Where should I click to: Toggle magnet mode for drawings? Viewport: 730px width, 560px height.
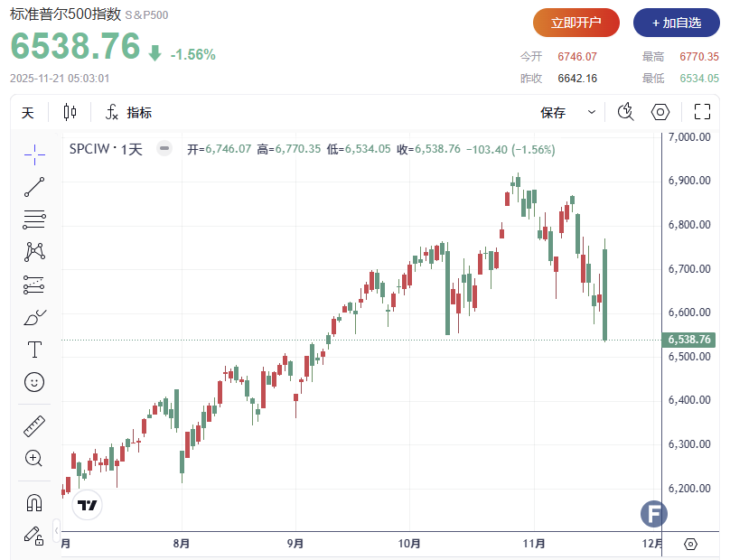[34, 502]
